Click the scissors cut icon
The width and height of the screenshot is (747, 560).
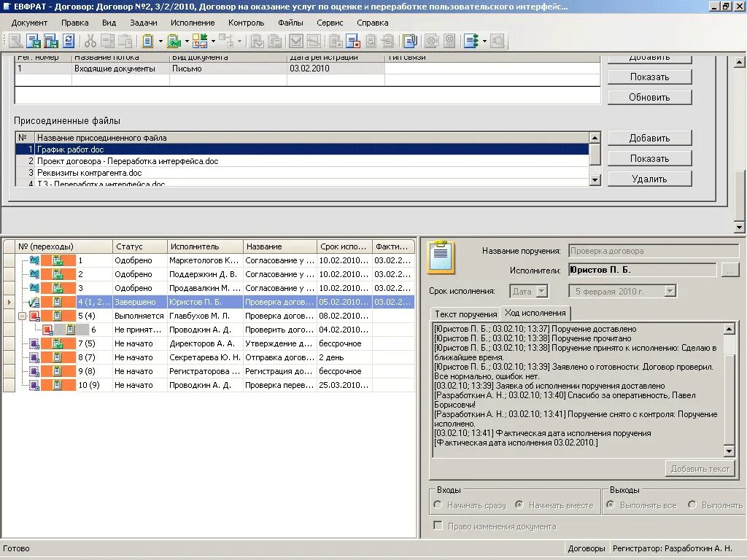[90, 42]
